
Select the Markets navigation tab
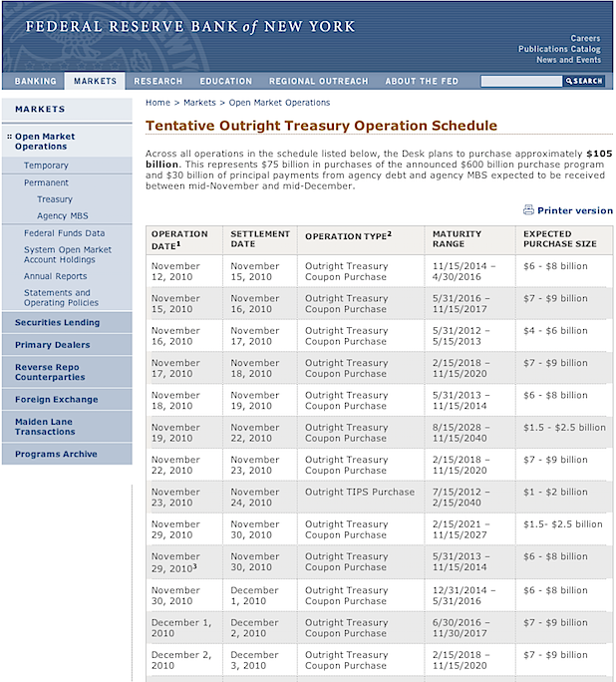pos(95,81)
